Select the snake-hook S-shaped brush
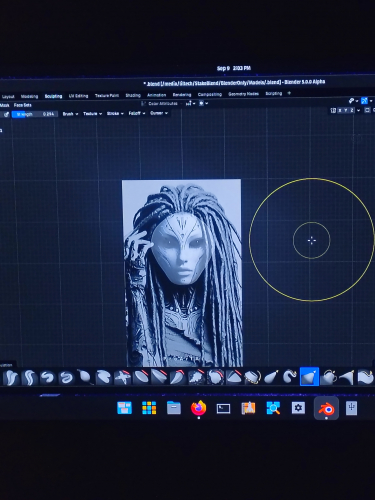 [x=290, y=377]
